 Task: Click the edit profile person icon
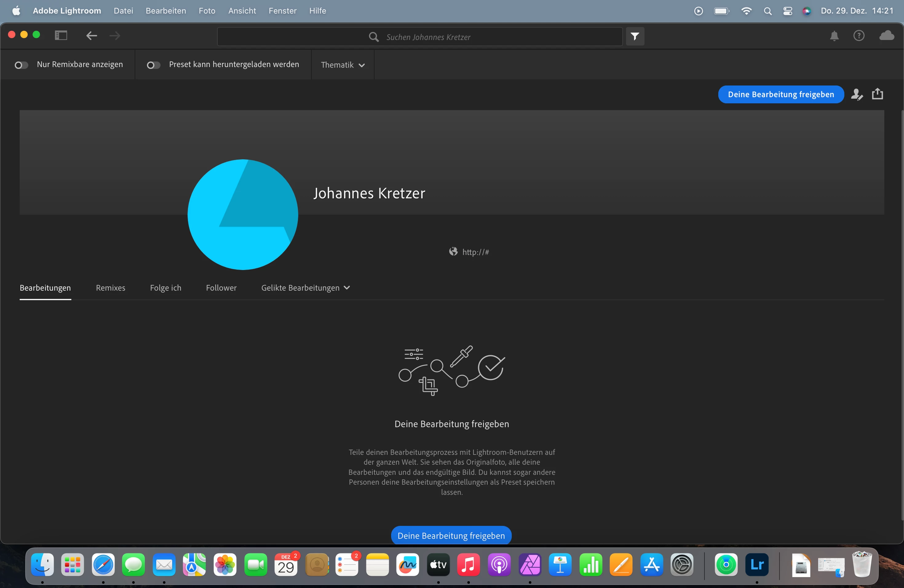(x=857, y=94)
